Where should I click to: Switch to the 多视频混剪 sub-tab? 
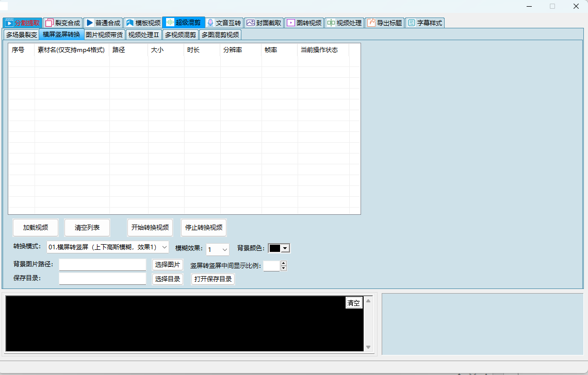point(181,35)
